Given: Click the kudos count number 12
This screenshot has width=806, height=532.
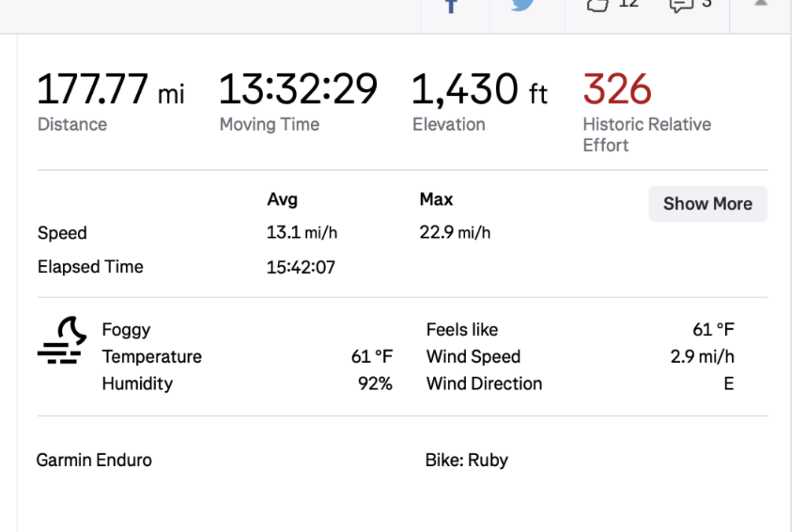Looking at the screenshot, I should click(628, 4).
